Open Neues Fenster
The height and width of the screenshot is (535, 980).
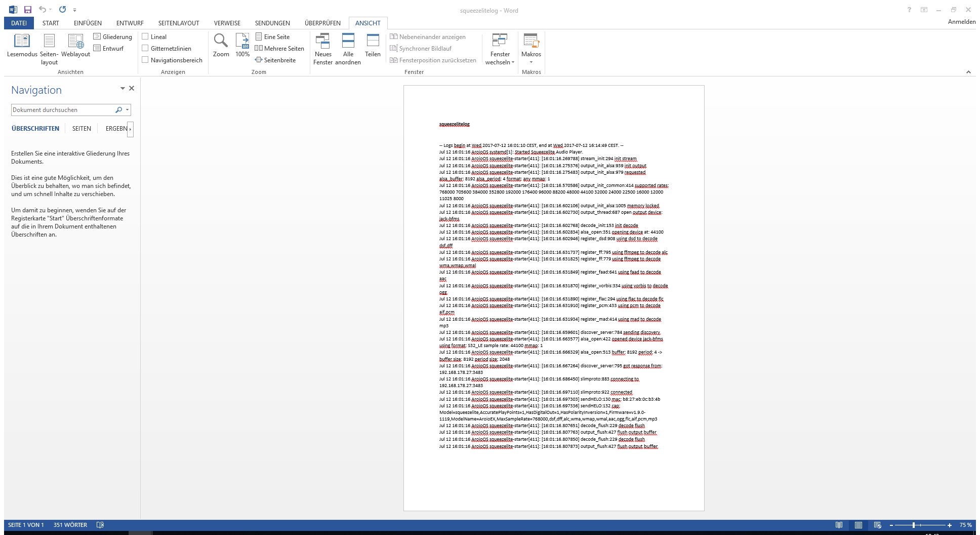tap(323, 49)
